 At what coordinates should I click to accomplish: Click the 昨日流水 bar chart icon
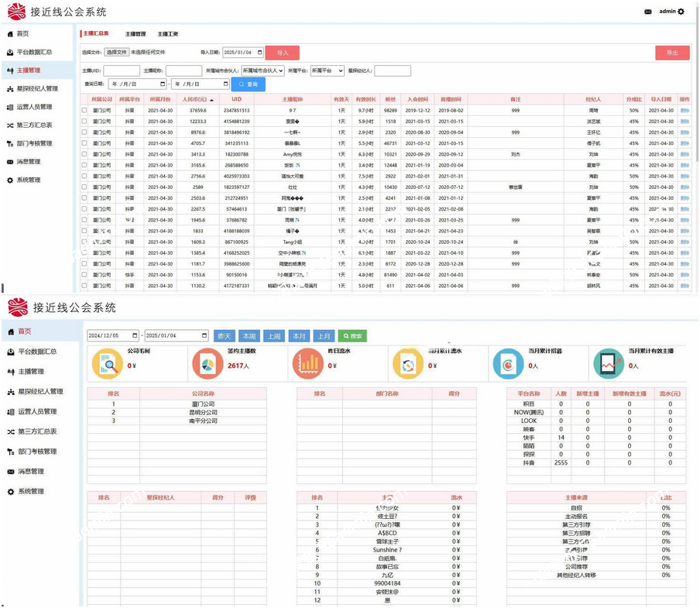coord(308,363)
